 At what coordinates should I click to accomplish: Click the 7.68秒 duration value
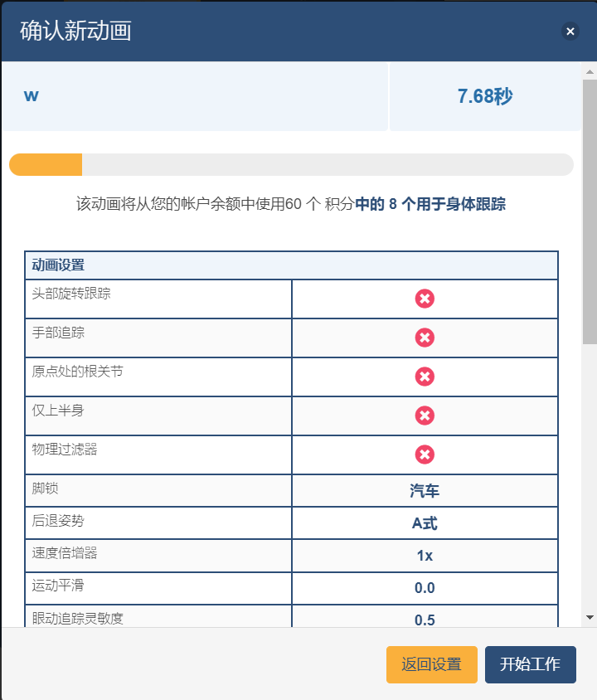(485, 96)
